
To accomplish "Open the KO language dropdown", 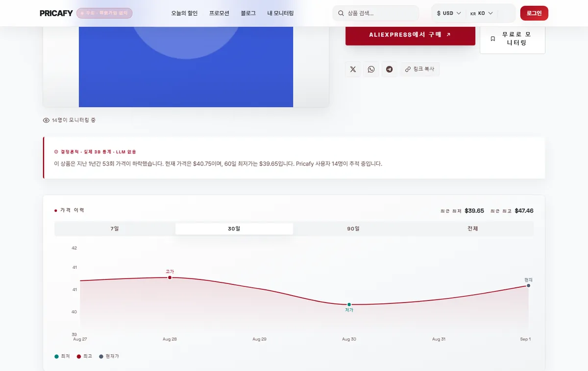I will point(481,13).
